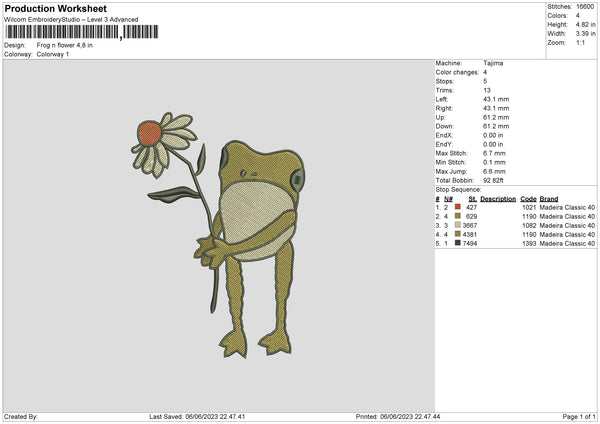Click the Right value '43.1 mm'
Image resolution: width=600 pixels, height=424 pixels.
pyautogui.click(x=496, y=108)
